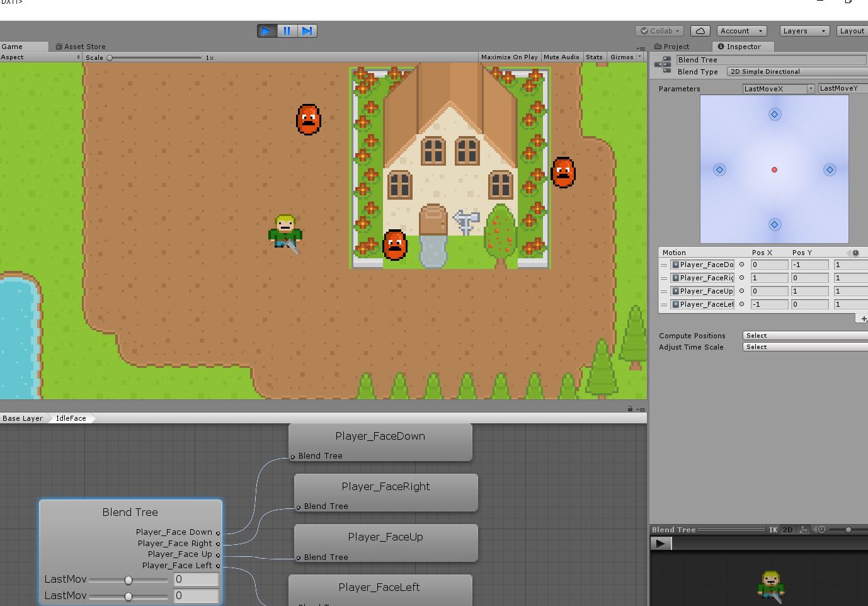Toggle 2D mode in the preview panel
This screenshot has width=868, height=606.
point(787,530)
